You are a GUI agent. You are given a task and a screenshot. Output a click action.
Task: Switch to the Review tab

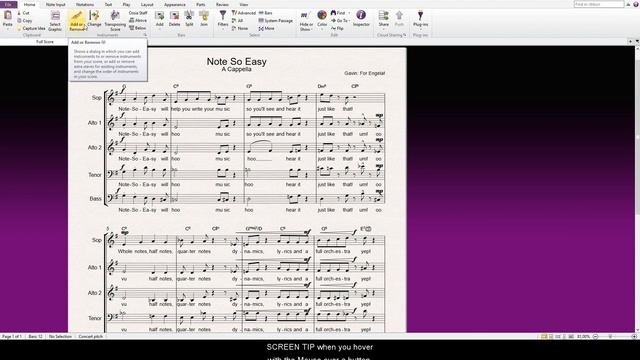coord(222,4)
